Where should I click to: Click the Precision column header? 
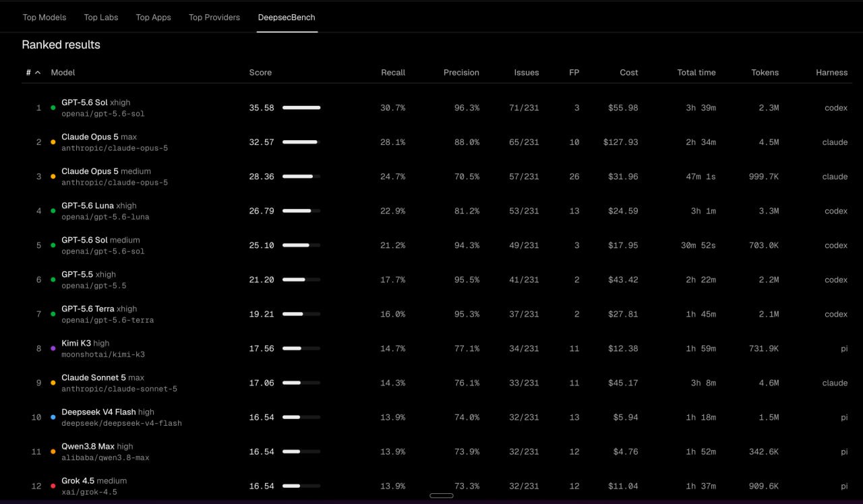point(461,72)
